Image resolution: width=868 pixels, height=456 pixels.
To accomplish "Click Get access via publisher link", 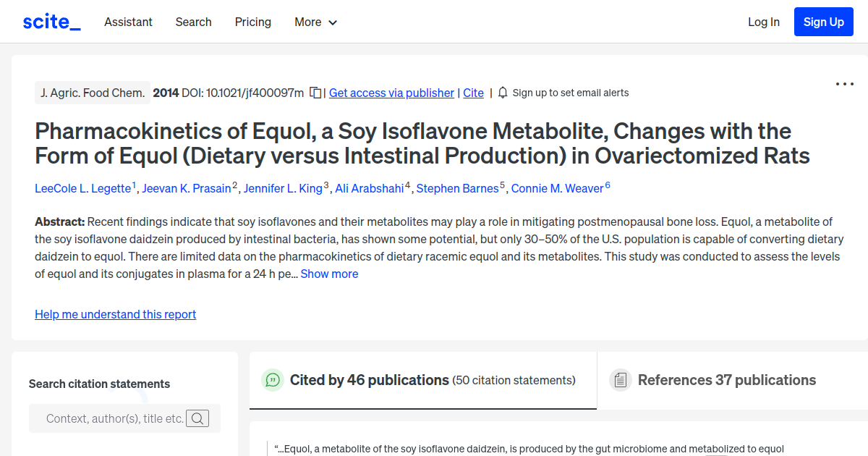I will coord(391,93).
